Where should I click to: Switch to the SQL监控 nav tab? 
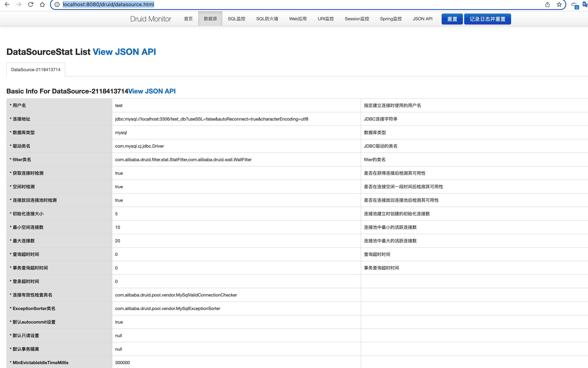(236, 19)
